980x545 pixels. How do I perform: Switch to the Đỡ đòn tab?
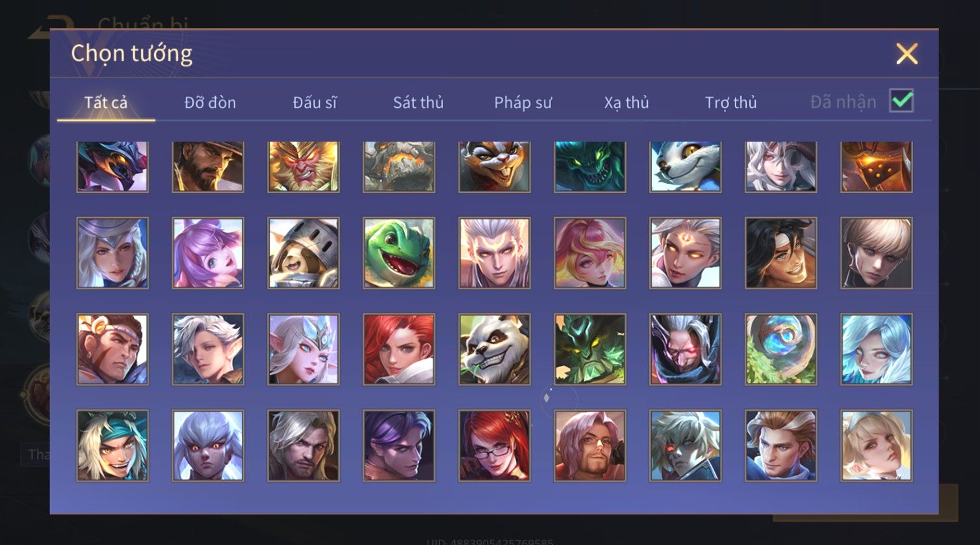[x=210, y=103]
